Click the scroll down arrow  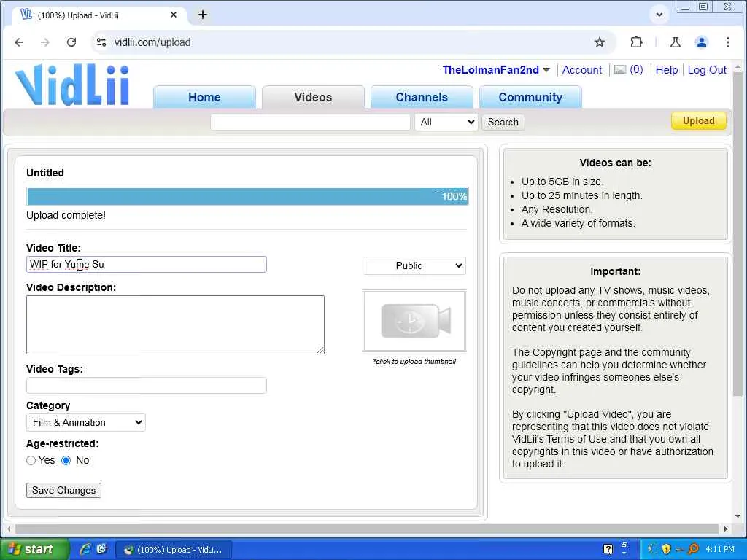(x=738, y=516)
